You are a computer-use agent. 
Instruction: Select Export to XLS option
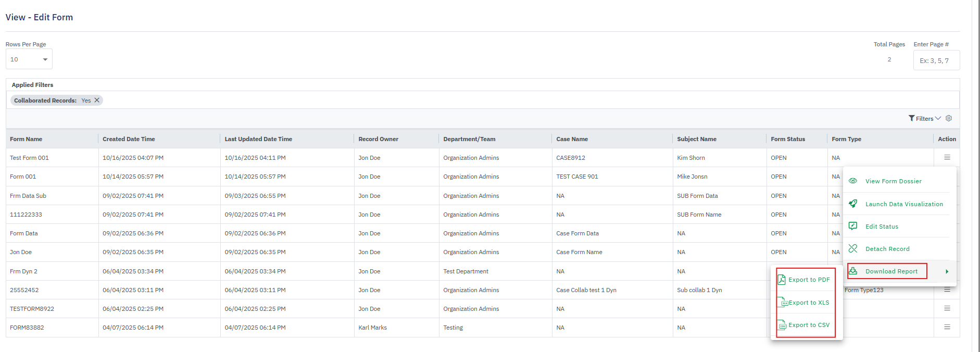(809, 303)
